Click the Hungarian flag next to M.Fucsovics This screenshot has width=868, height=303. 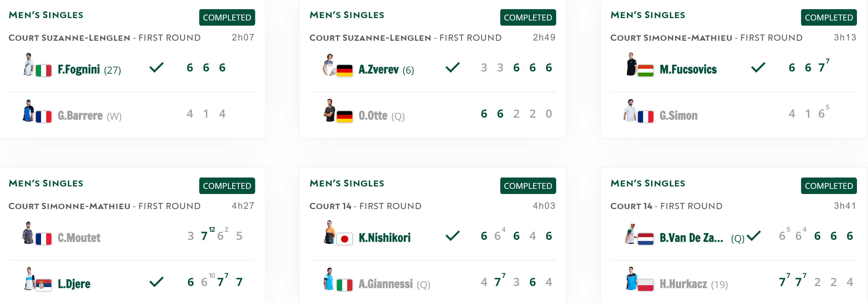tap(645, 71)
